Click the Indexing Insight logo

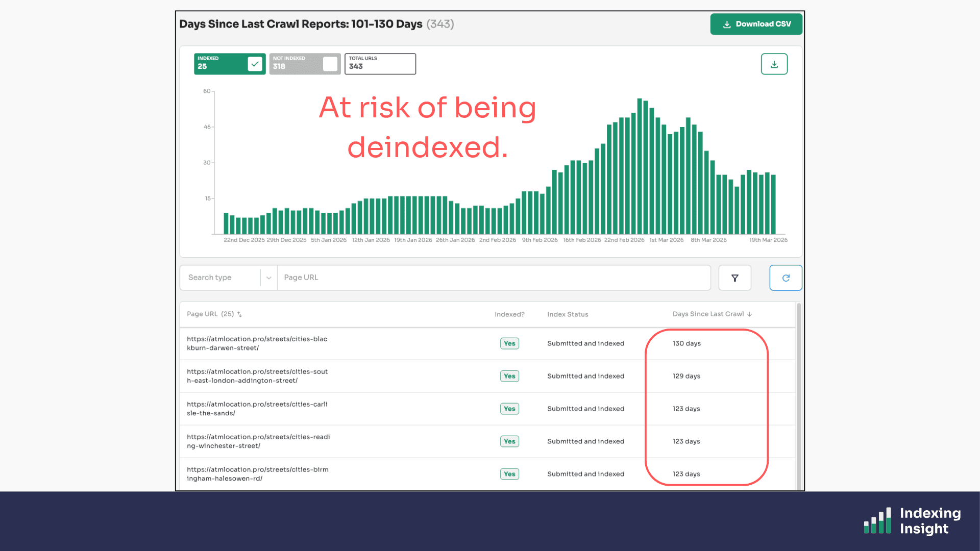(x=912, y=521)
